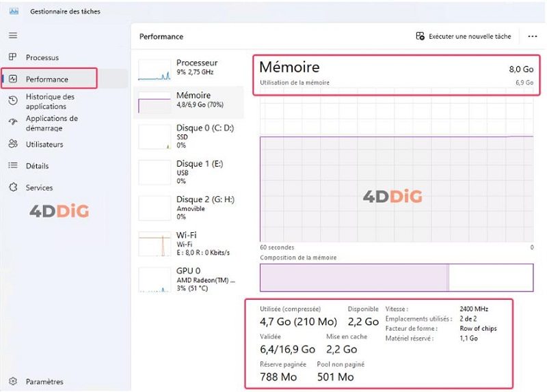Click the Row of chips form factor value
Screen dimensions: 547x392
[x=478, y=328]
